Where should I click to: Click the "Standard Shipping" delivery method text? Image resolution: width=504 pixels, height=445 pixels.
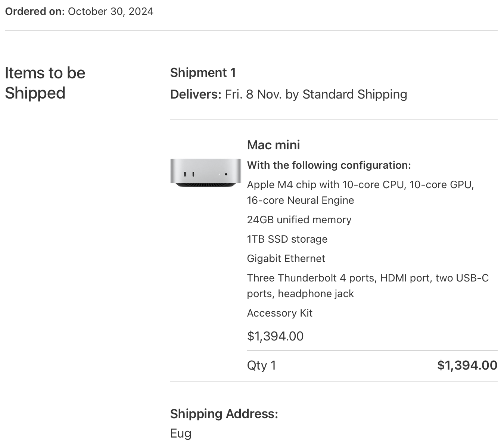pyautogui.click(x=355, y=94)
